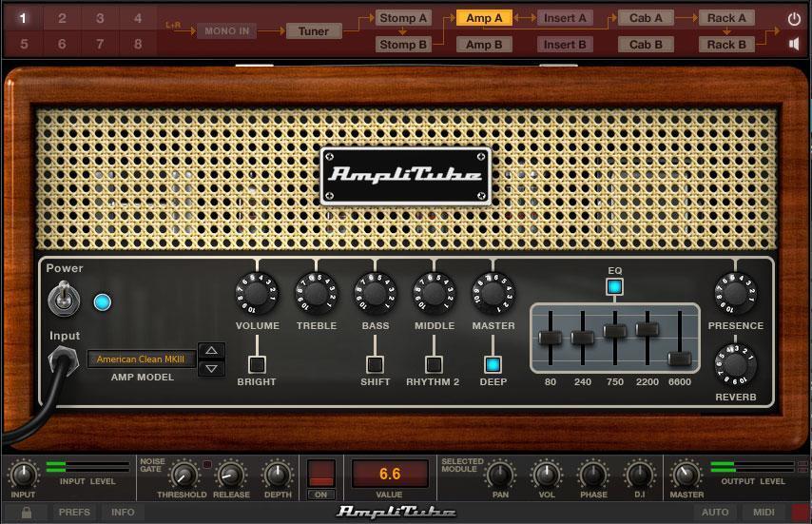
Task: Click the PRESENCE knob
Action: click(x=735, y=294)
